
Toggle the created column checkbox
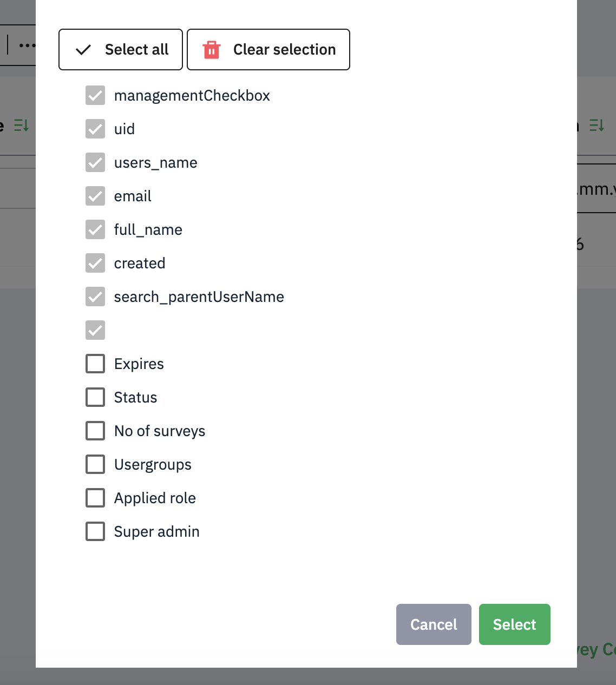point(95,263)
